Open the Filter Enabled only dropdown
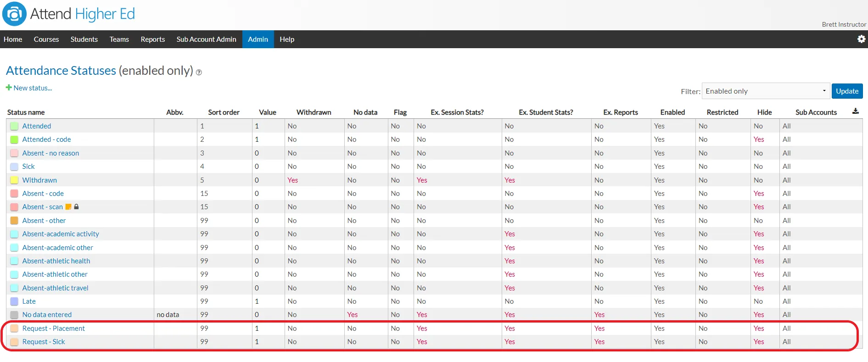 coord(766,91)
